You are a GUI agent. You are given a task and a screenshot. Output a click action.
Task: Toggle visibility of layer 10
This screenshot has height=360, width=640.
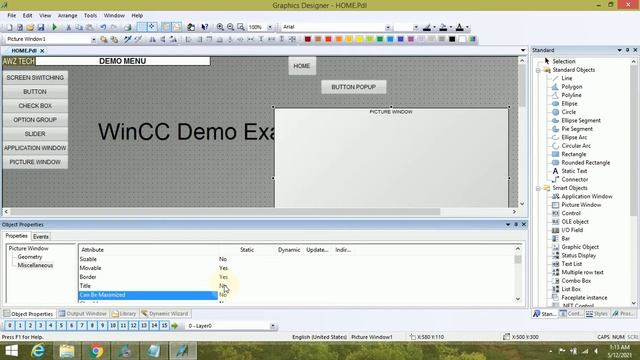pos(113,326)
